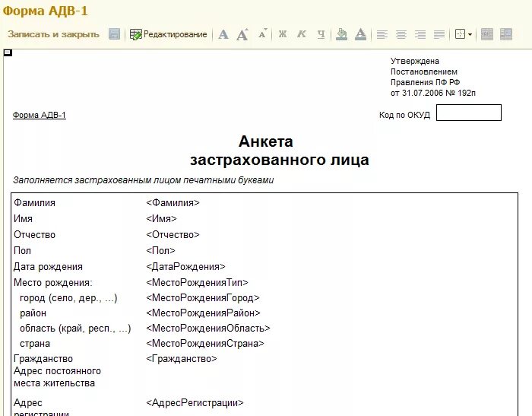Select the '<Имя>' placeholder
The width and height of the screenshot is (532, 416).
(x=161, y=219)
